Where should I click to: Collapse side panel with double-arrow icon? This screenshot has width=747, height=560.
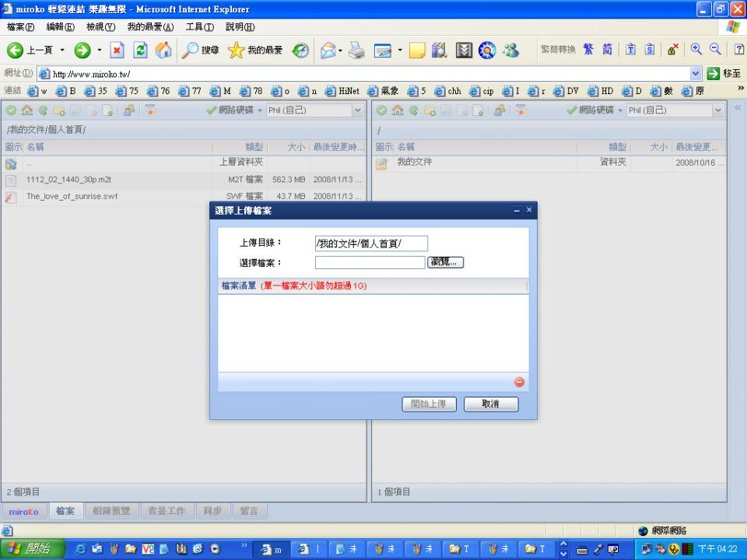click(738, 108)
